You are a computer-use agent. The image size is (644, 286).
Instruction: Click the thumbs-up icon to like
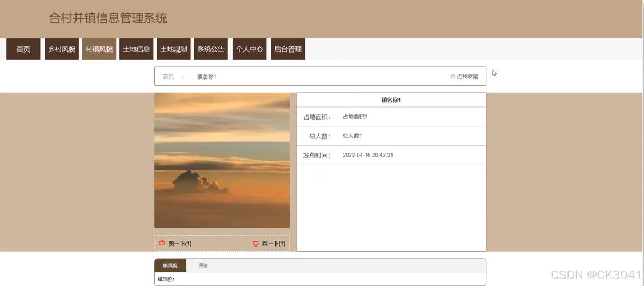[162, 244]
